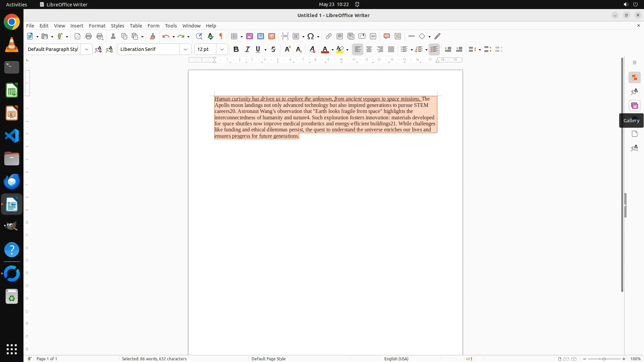Open the Format menu
Screen dimensions: 644x362
pos(97,26)
